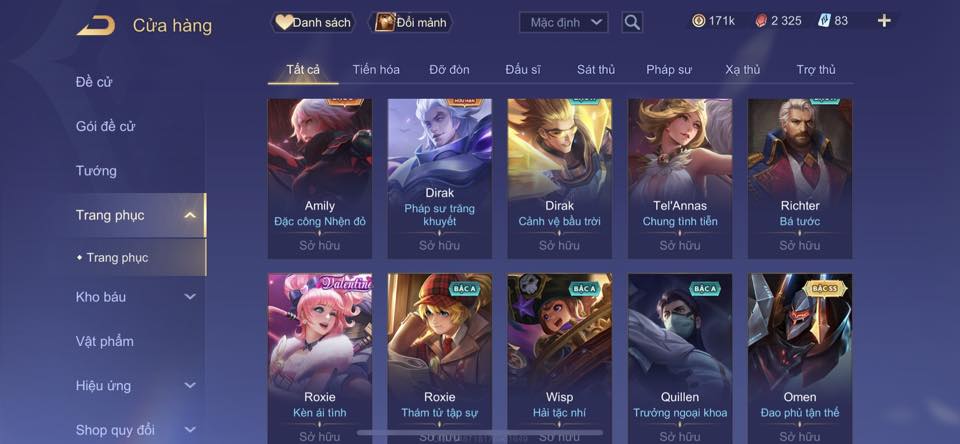This screenshot has width=960, height=444.
Task: Tap the red ruby currency icon
Action: click(760, 21)
